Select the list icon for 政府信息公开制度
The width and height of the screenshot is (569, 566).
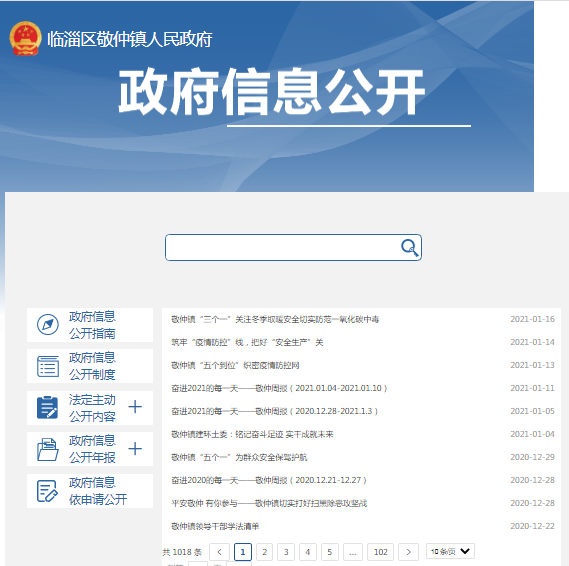coord(48,366)
